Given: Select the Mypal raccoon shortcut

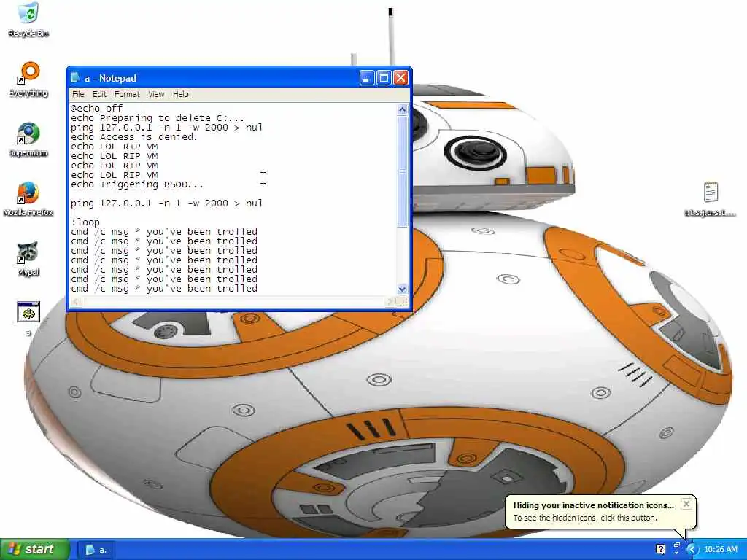Looking at the screenshot, I should (28, 259).
